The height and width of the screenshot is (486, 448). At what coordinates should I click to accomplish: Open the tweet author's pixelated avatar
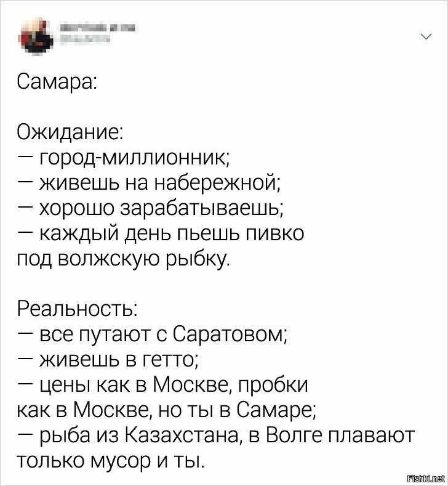click(36, 37)
